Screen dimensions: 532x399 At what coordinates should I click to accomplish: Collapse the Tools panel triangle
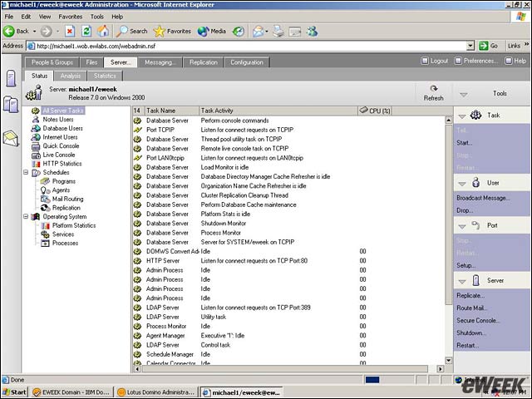[464, 95]
